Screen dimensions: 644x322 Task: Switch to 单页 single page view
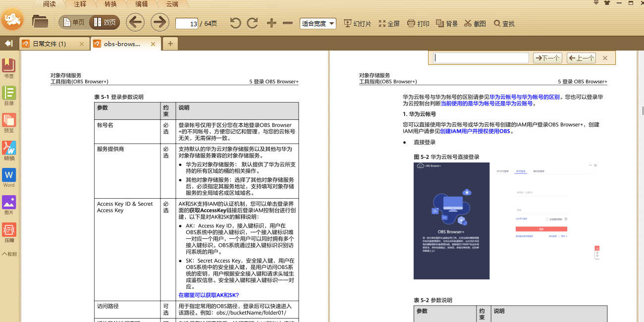[x=73, y=22]
